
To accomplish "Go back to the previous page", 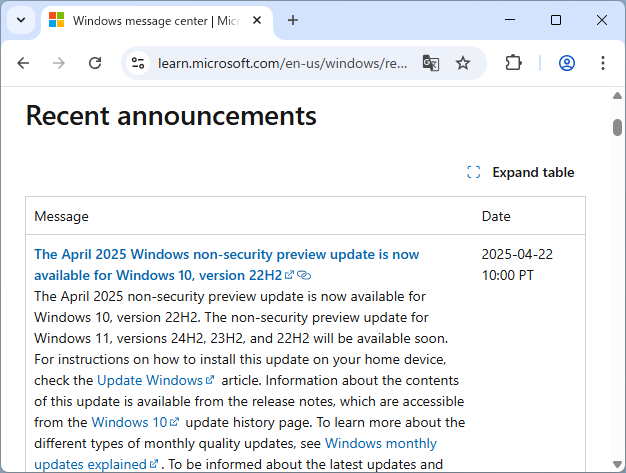I will tap(24, 63).
